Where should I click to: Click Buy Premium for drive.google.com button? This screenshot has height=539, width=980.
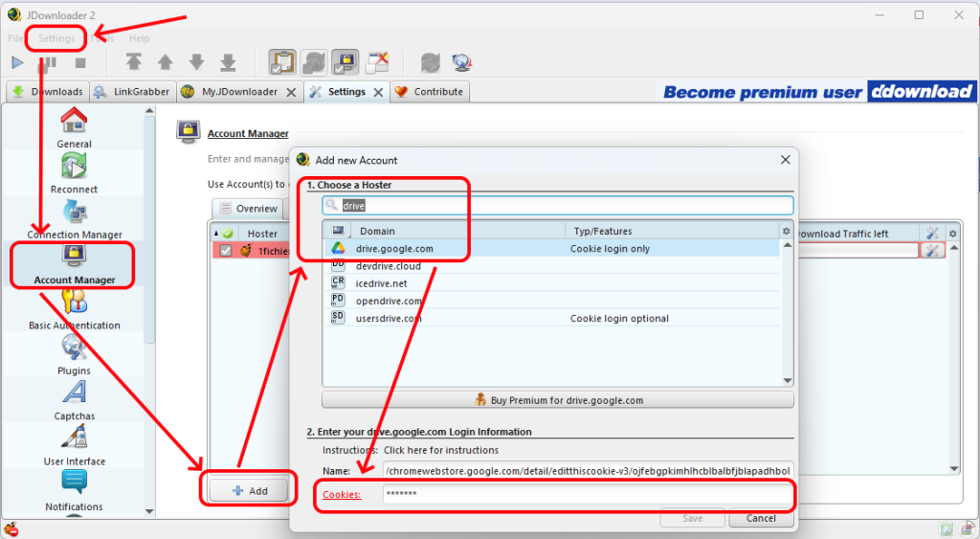[558, 400]
